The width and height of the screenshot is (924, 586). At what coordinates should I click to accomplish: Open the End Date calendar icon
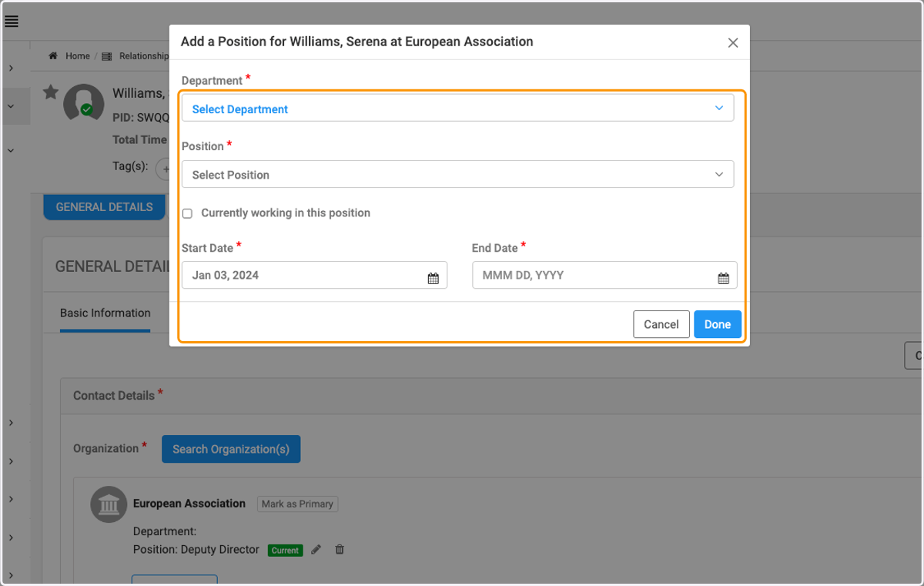pyautogui.click(x=723, y=279)
